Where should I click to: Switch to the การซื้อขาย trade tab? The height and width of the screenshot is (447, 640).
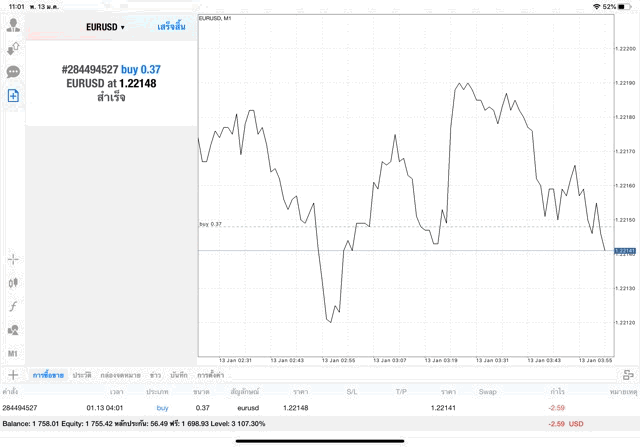coord(48,375)
